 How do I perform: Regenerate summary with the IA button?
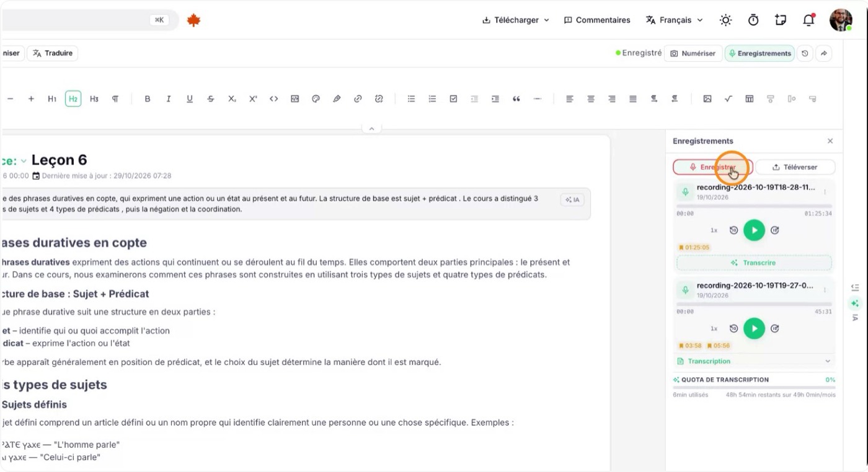point(572,199)
